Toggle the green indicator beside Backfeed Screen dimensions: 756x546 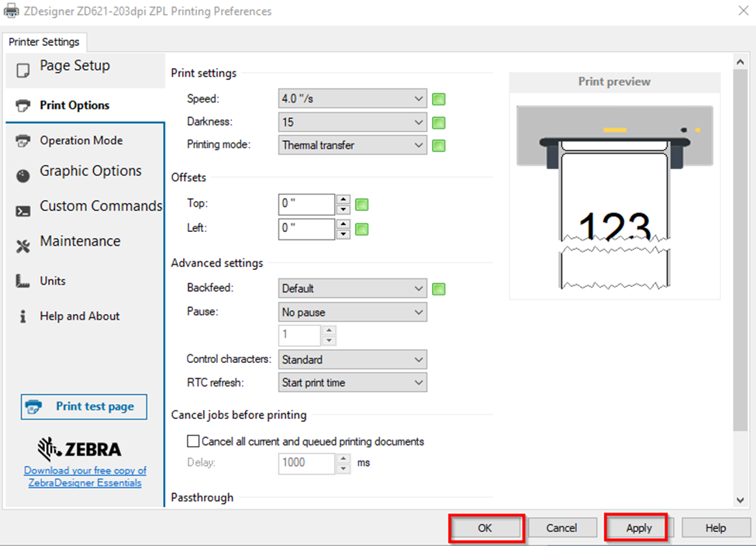439,288
